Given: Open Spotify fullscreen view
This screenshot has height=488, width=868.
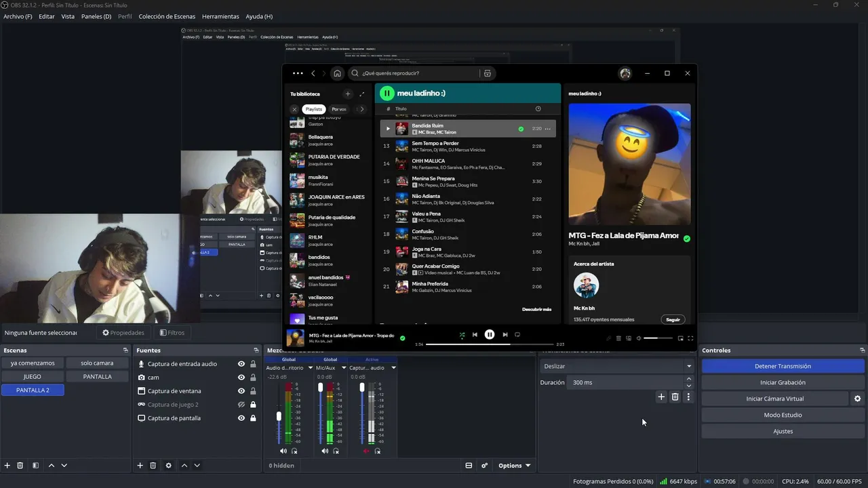Looking at the screenshot, I should [690, 338].
